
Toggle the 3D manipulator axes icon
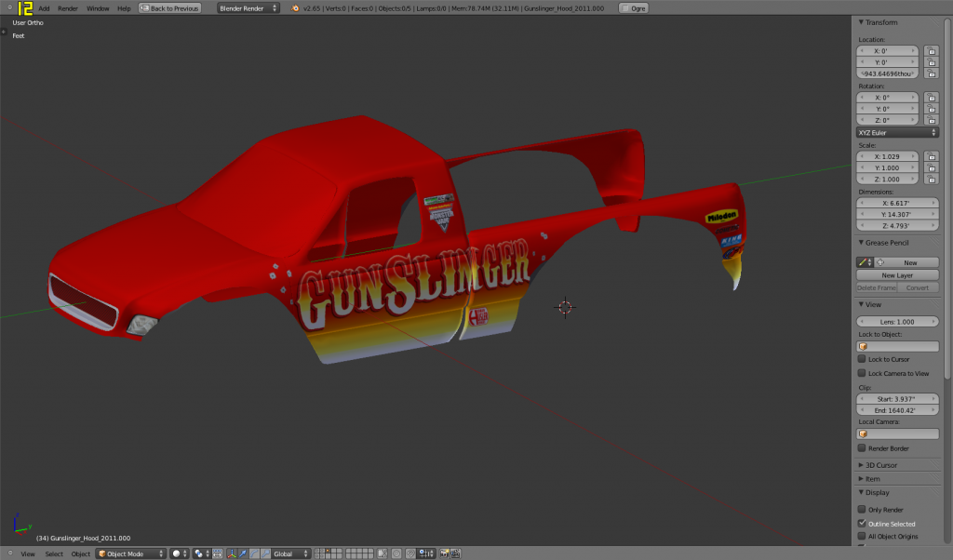pyautogui.click(x=232, y=553)
